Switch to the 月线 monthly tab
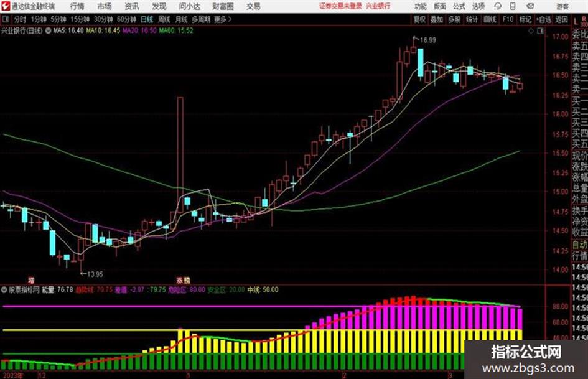Image resolution: width=588 pixels, height=379 pixels. tap(182, 19)
